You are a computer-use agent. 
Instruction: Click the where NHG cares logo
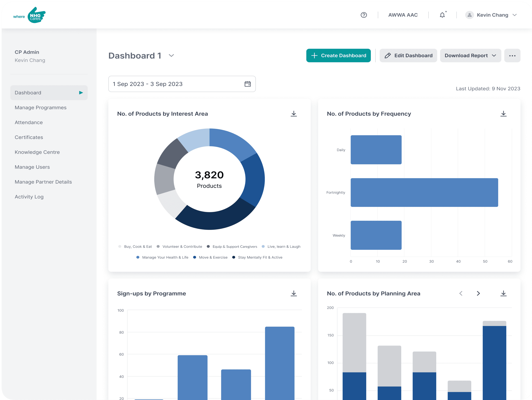tap(29, 15)
